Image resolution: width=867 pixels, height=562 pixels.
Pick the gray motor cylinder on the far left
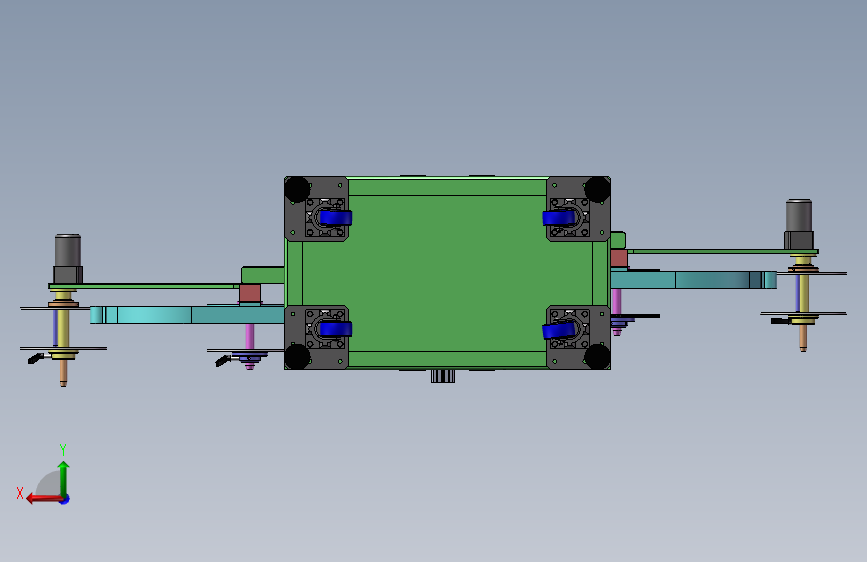68,251
